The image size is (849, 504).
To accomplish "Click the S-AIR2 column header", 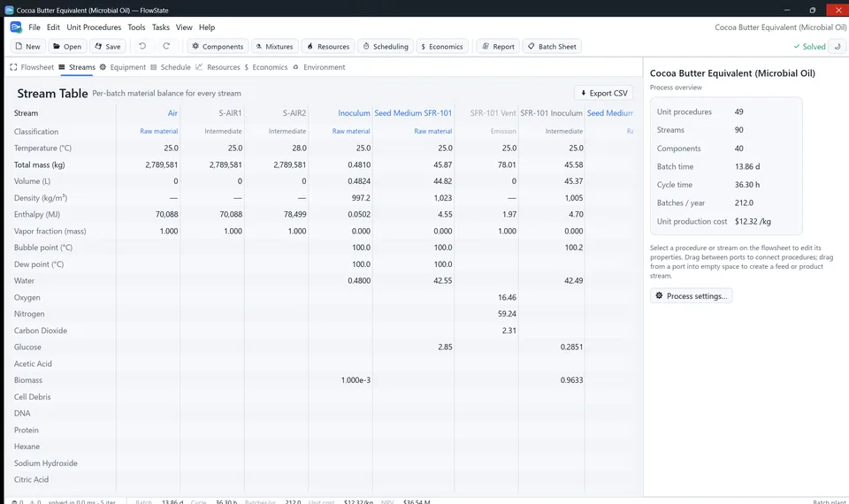I will (294, 113).
